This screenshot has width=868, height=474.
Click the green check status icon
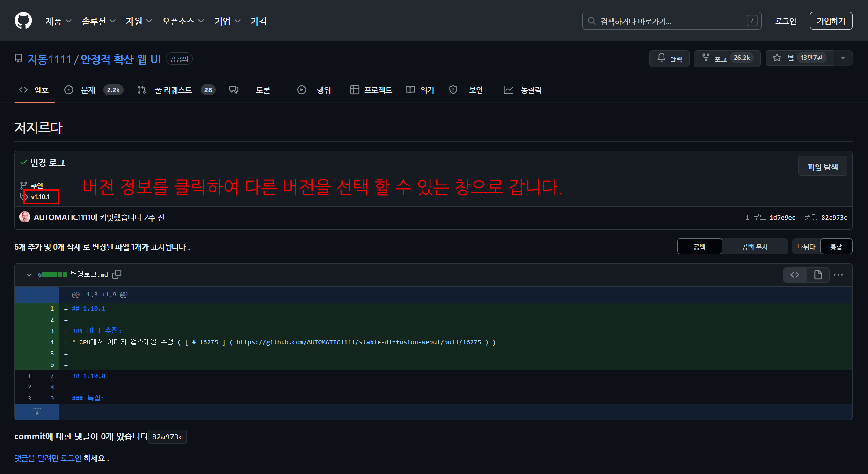click(23, 163)
